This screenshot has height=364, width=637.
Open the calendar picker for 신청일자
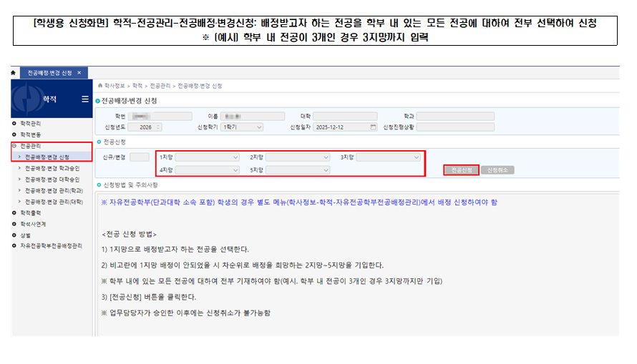click(373, 127)
